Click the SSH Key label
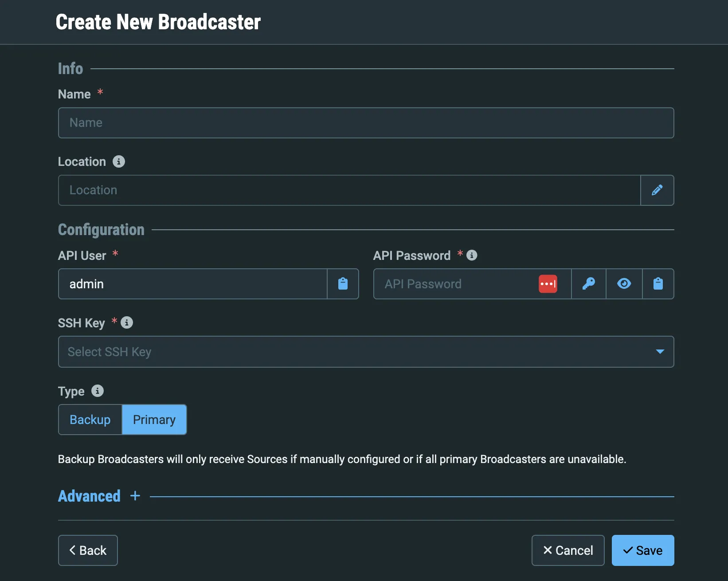The image size is (728, 581). point(82,323)
